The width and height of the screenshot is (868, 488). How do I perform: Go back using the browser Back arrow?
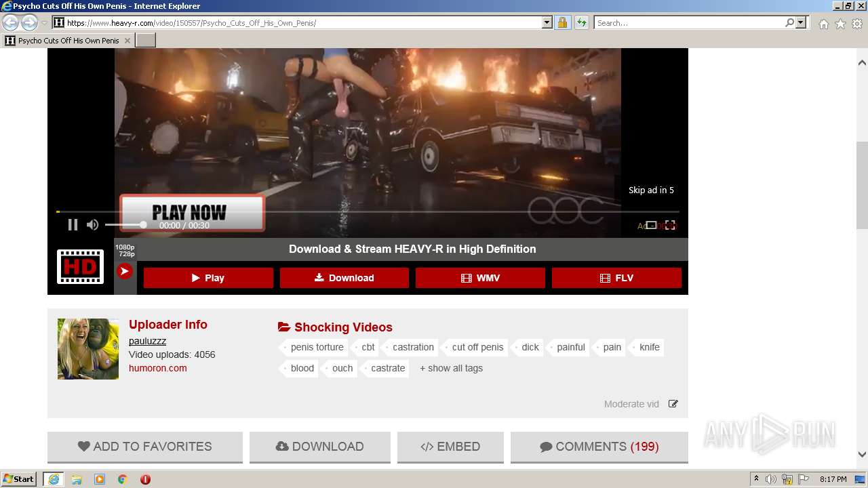point(10,23)
